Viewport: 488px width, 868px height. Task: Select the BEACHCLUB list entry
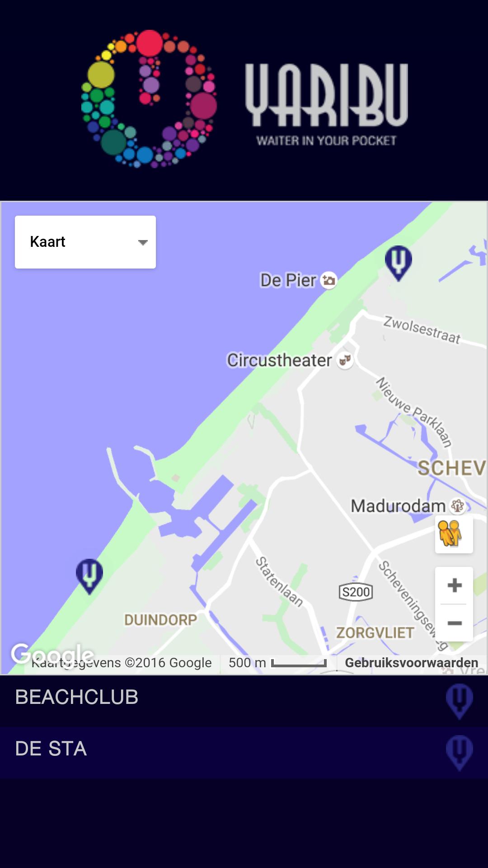click(244, 702)
